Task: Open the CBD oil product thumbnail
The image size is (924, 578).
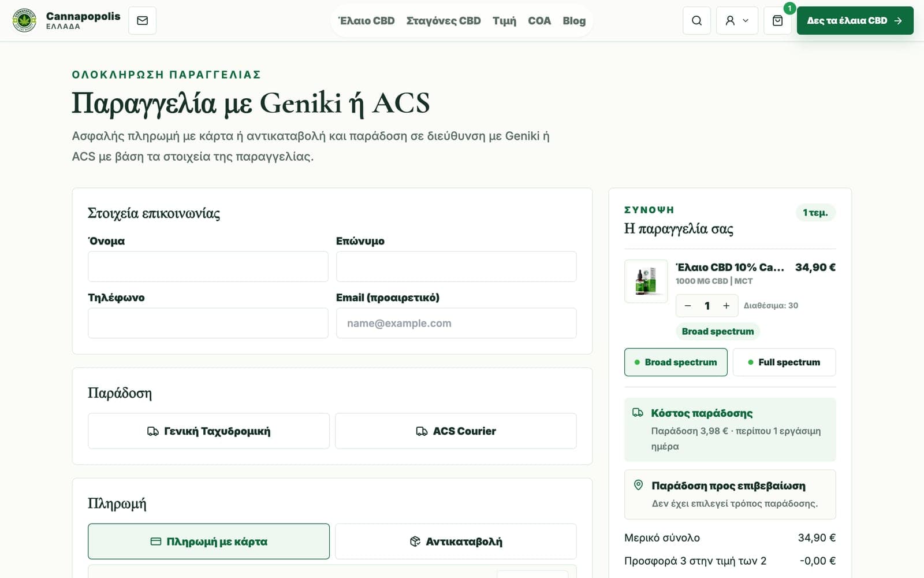Action: (x=646, y=281)
